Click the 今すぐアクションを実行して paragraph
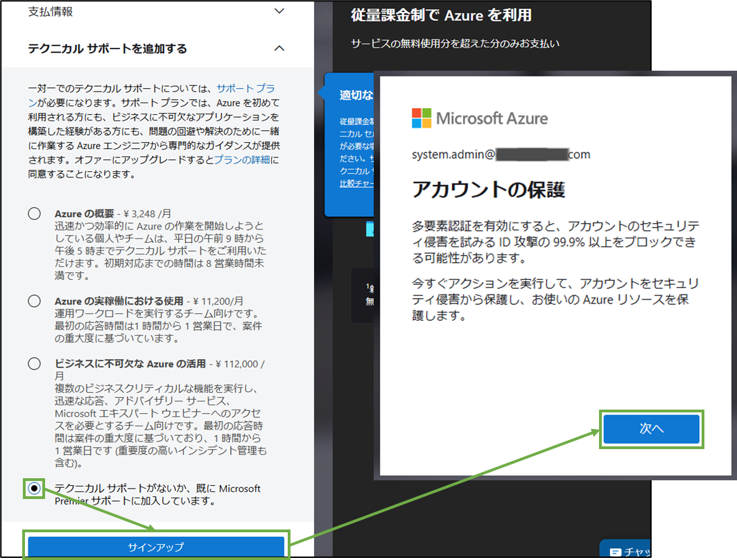Screen dimensions: 737x560 (555, 299)
